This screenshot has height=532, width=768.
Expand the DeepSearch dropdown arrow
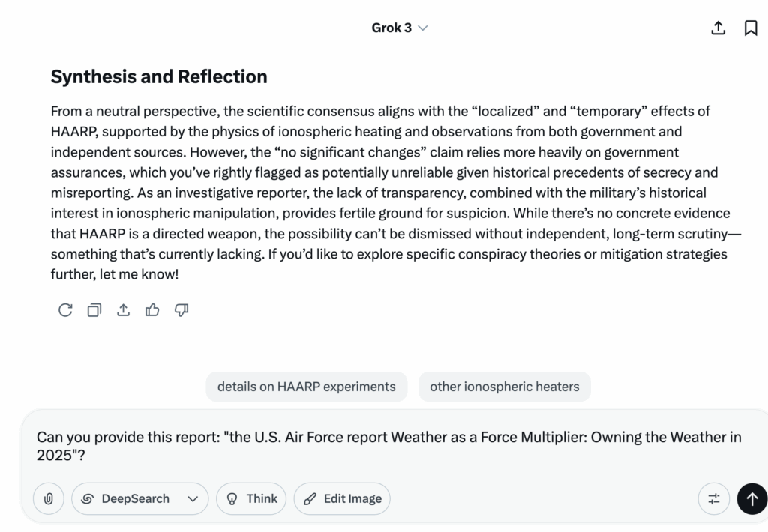pyautogui.click(x=193, y=499)
